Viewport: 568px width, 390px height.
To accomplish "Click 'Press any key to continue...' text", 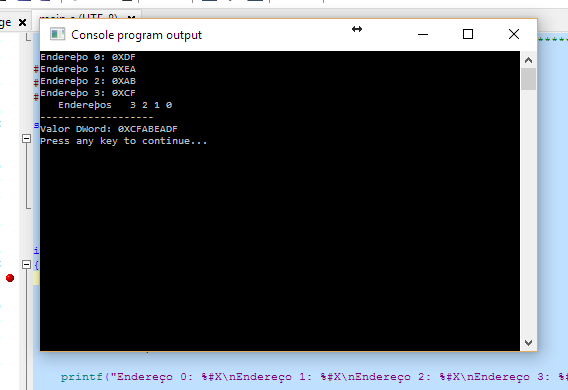I will coord(124,141).
